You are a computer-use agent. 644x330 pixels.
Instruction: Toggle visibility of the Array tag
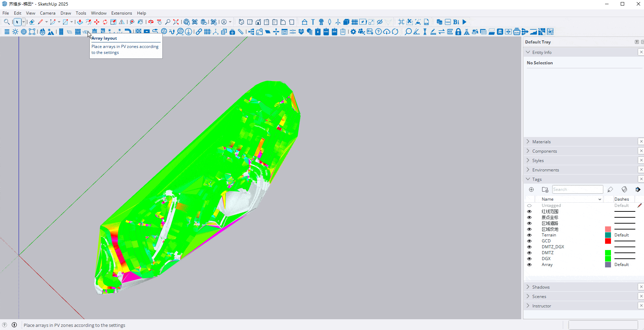pyautogui.click(x=529, y=265)
